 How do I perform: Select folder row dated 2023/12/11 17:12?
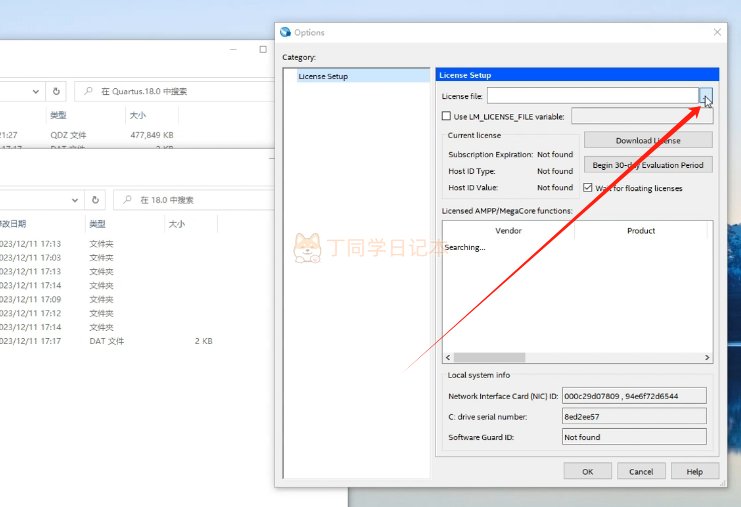135,313
